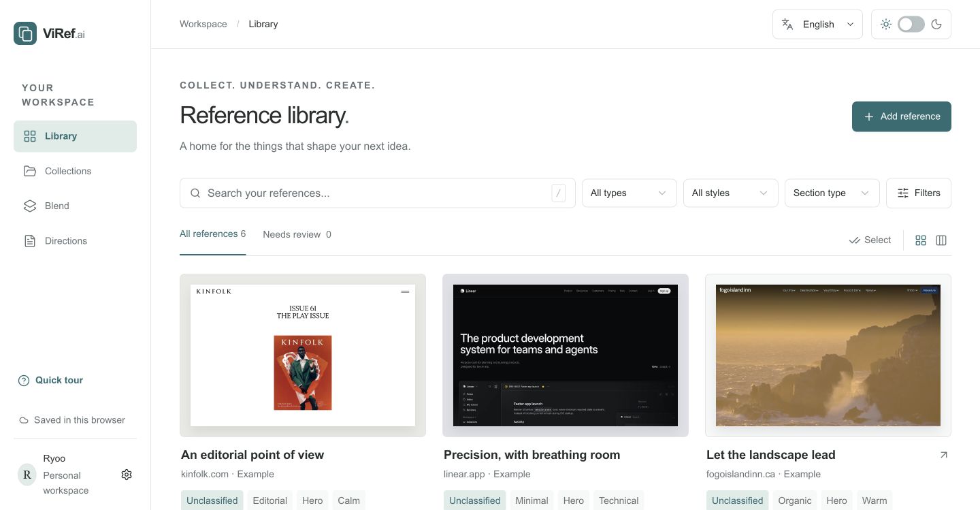Click the Editorial tag on Kinfolk card
980x510 pixels.
pyautogui.click(x=270, y=500)
